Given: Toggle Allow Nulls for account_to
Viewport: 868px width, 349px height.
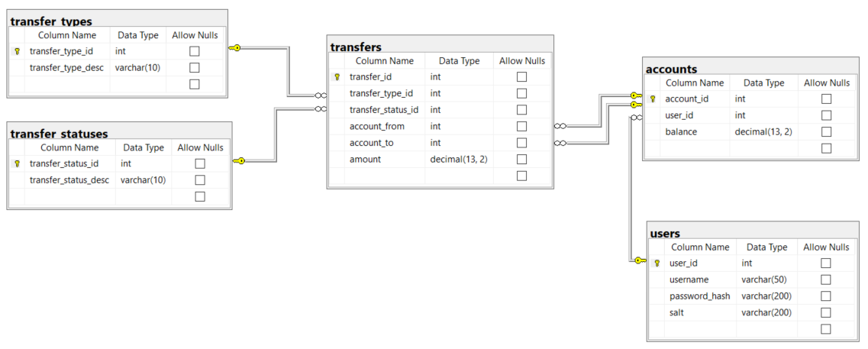Looking at the screenshot, I should tap(521, 143).
